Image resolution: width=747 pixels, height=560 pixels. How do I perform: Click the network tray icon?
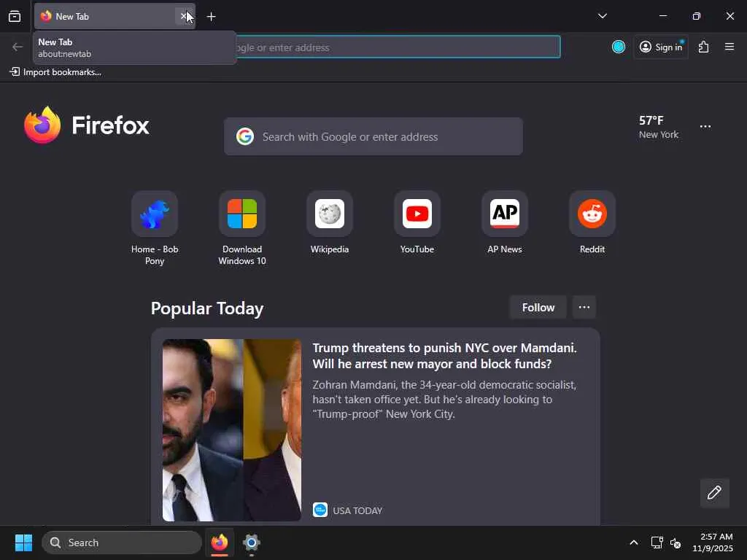[x=657, y=542]
